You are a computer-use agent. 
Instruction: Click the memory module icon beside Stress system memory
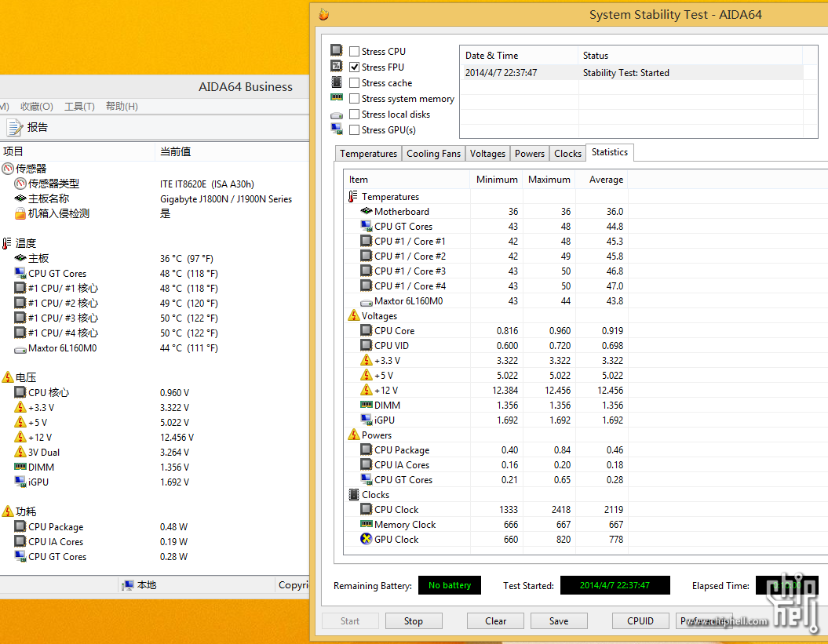(337, 97)
